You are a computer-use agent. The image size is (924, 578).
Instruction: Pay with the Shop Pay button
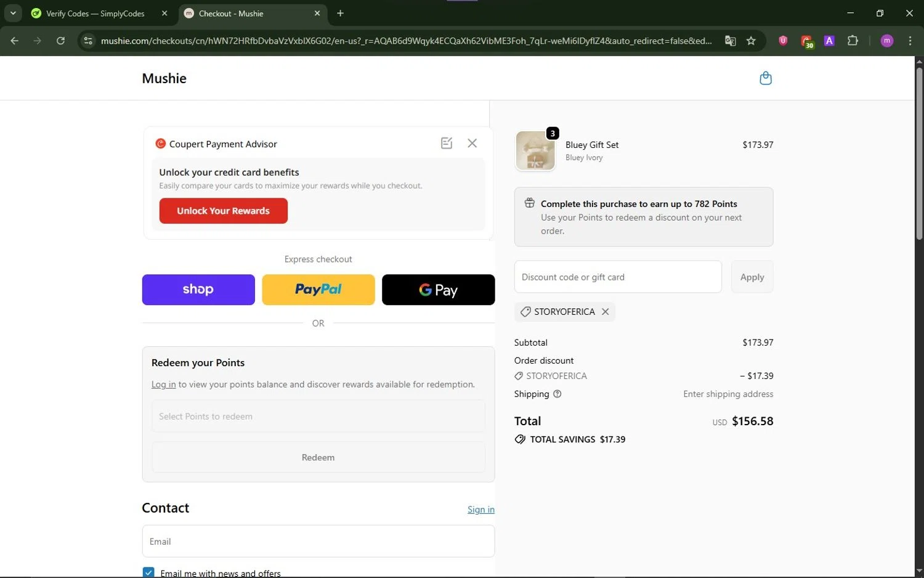point(198,290)
